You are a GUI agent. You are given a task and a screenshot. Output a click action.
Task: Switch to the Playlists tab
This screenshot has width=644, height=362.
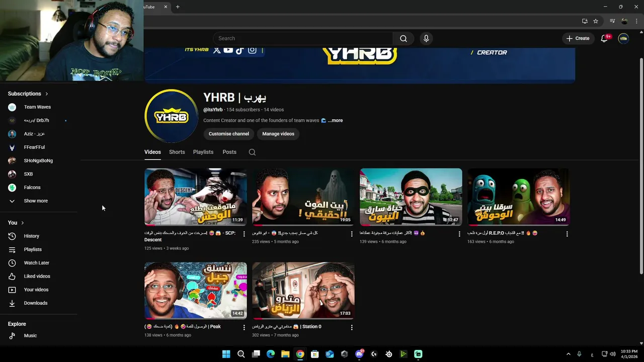(203, 152)
